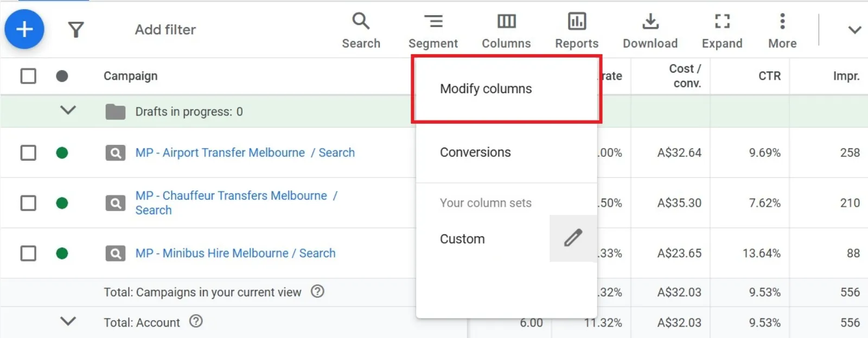Click the Total: Campaigns in your current view label
This screenshot has width=868, height=338.
[x=202, y=292]
